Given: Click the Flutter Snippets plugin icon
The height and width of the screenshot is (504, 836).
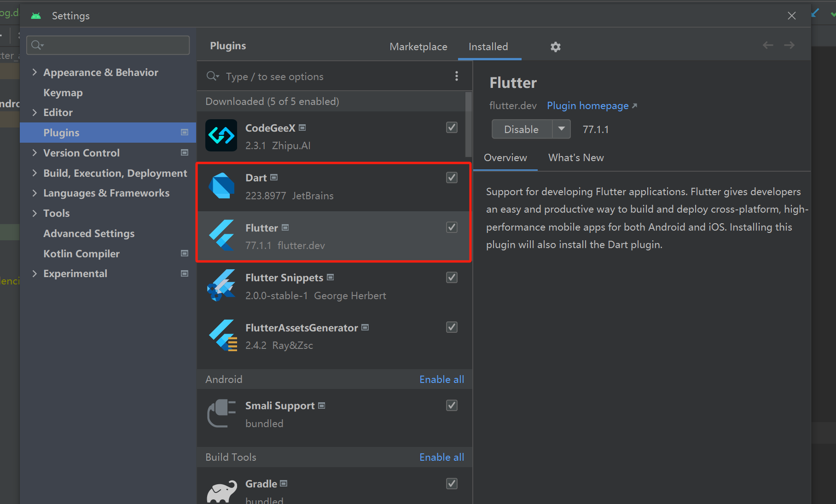Looking at the screenshot, I should click(221, 285).
